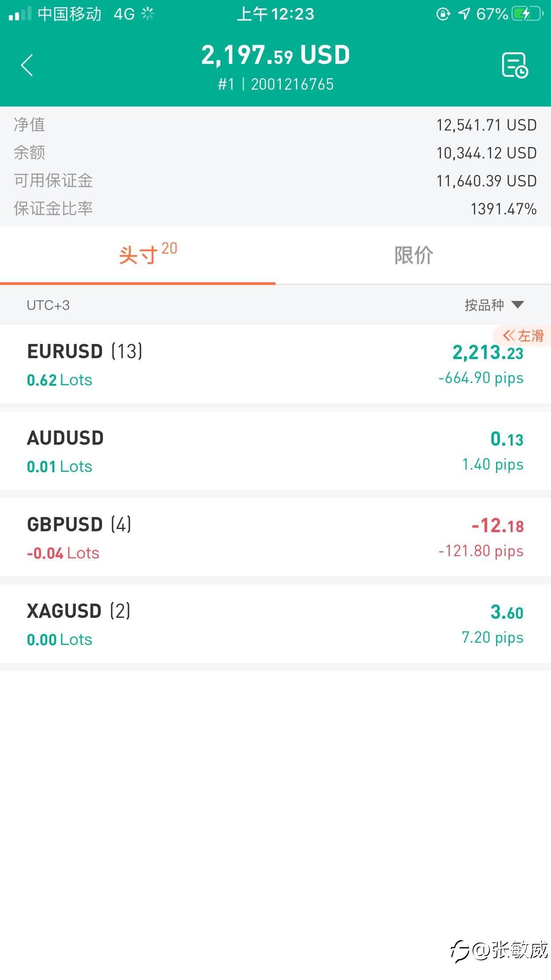
Task: Tap the account number 2001216765
Action: 292,84
